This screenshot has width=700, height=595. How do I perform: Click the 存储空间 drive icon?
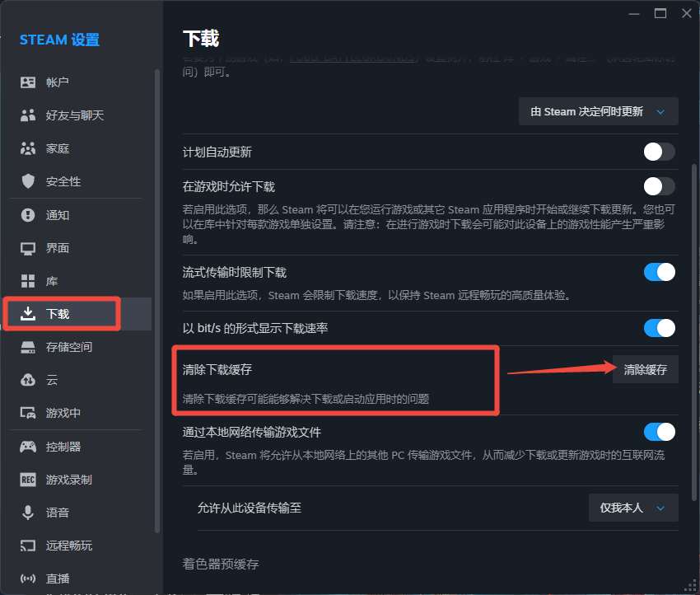point(28,347)
